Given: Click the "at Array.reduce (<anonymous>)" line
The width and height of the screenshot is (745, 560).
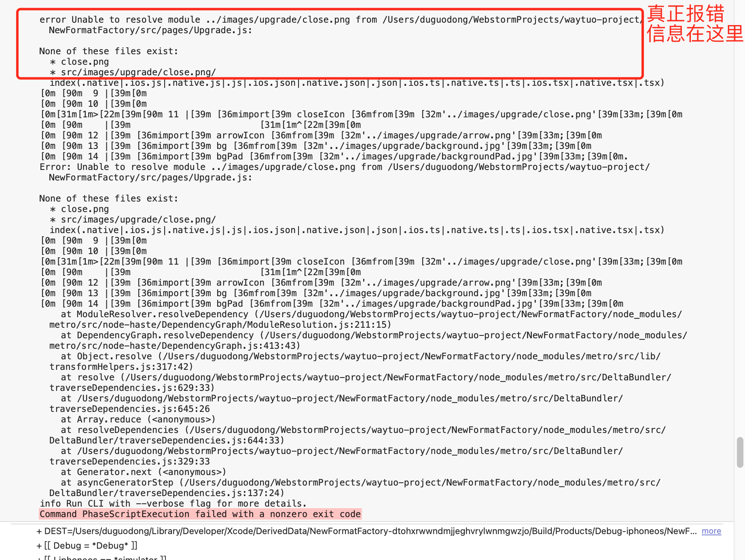Looking at the screenshot, I should pos(138,419).
